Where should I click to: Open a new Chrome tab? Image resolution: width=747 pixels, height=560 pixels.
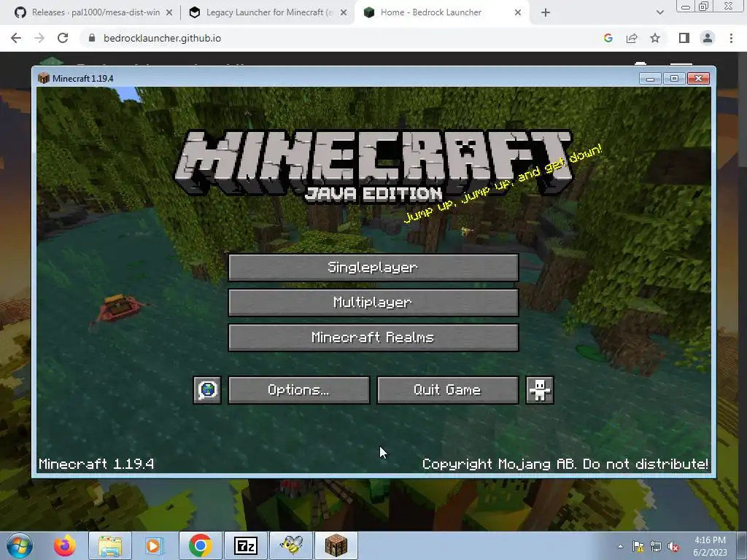point(546,13)
